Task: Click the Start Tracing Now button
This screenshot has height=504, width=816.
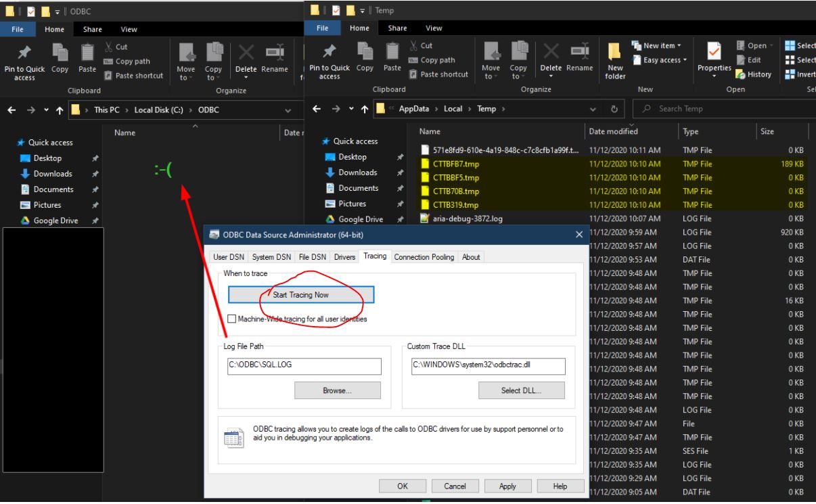Action: point(301,295)
